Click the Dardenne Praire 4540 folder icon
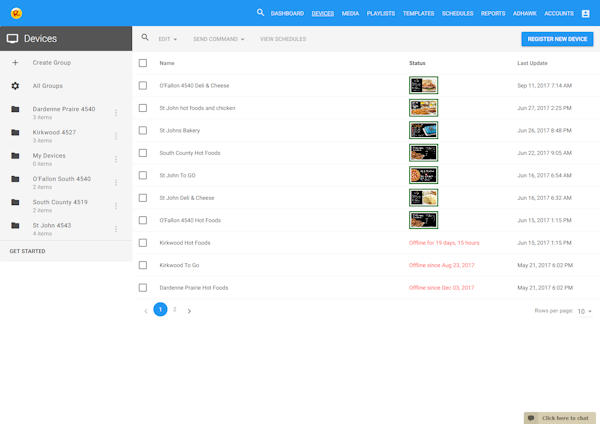This screenshot has width=600, height=424. (15, 109)
